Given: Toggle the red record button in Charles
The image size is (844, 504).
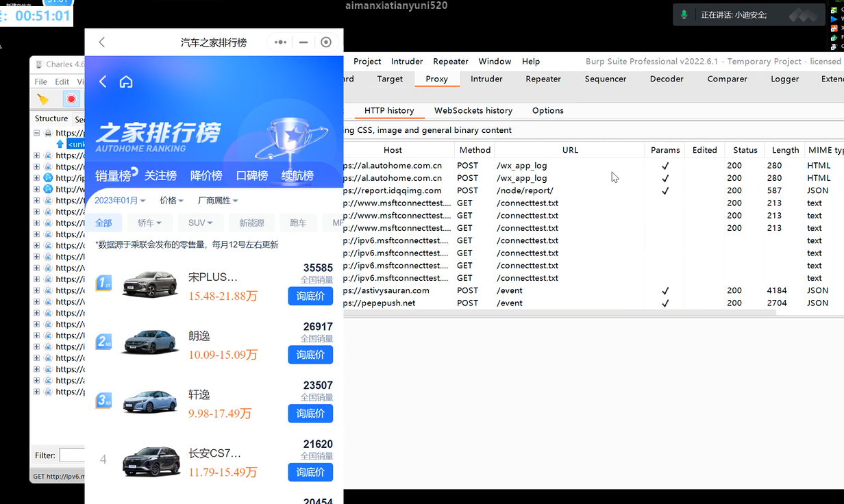Looking at the screenshot, I should tap(71, 99).
